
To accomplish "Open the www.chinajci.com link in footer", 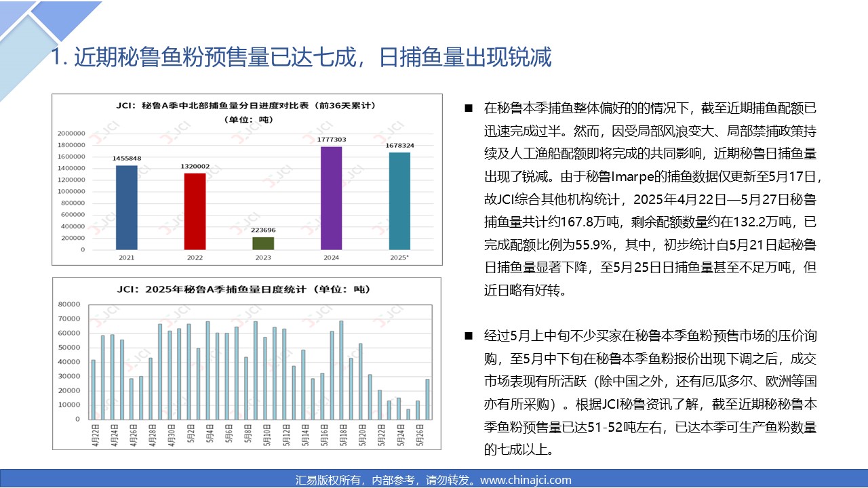I will (x=526, y=480).
